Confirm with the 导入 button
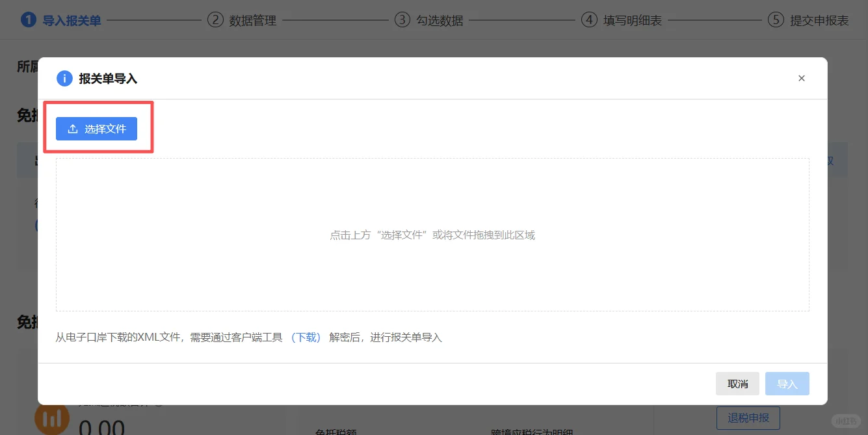This screenshot has width=868, height=435. point(787,384)
